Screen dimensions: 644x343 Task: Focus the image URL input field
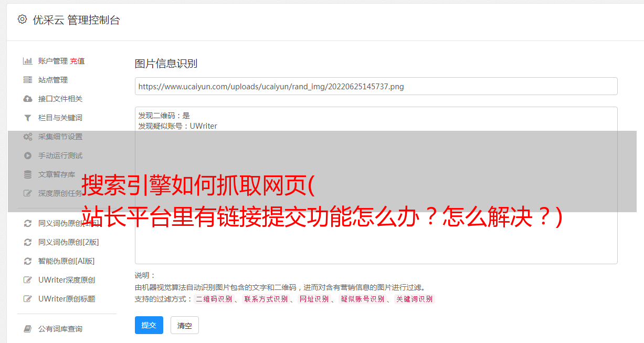click(x=376, y=86)
